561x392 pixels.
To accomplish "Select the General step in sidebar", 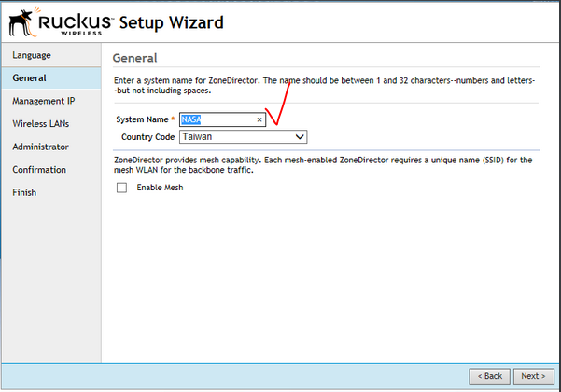I will (x=51, y=78).
